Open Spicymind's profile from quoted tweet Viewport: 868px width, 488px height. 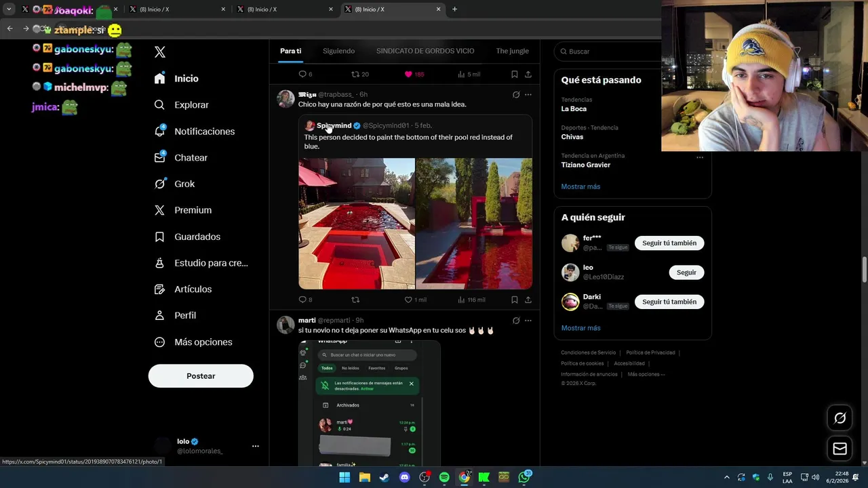pos(334,125)
